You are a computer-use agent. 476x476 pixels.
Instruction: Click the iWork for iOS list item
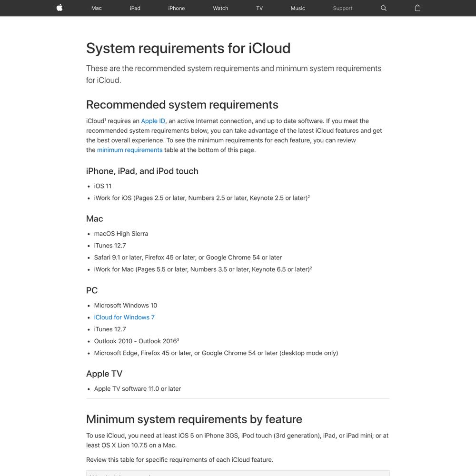[x=202, y=198]
